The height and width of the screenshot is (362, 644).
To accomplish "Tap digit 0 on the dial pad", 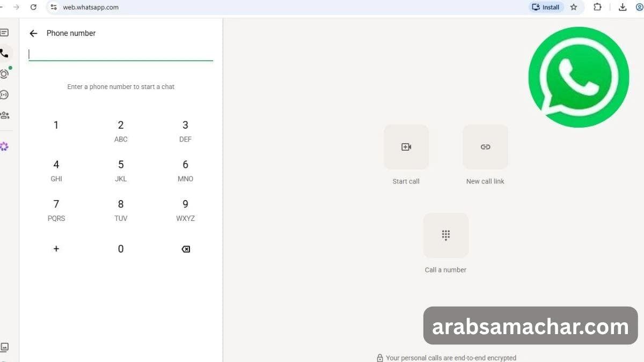I will coord(121,249).
